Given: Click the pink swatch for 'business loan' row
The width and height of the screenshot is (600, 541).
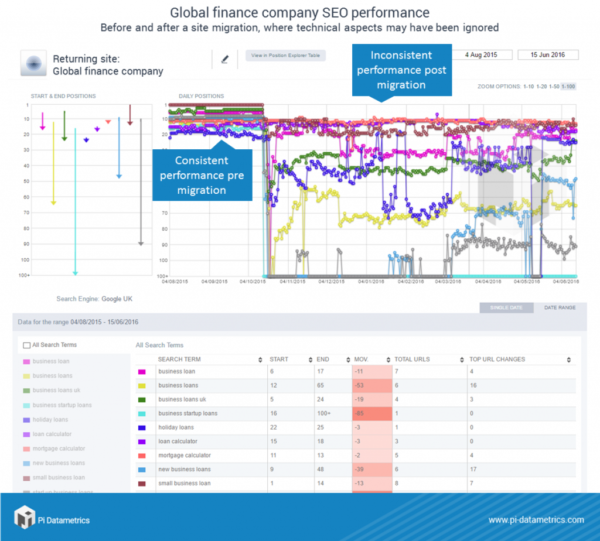Looking at the screenshot, I should tap(141, 371).
